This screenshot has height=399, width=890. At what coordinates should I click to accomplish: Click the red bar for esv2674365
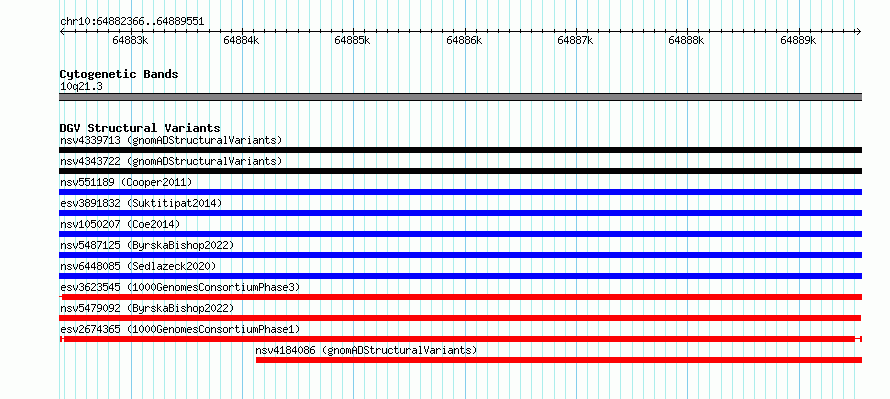[460, 339]
